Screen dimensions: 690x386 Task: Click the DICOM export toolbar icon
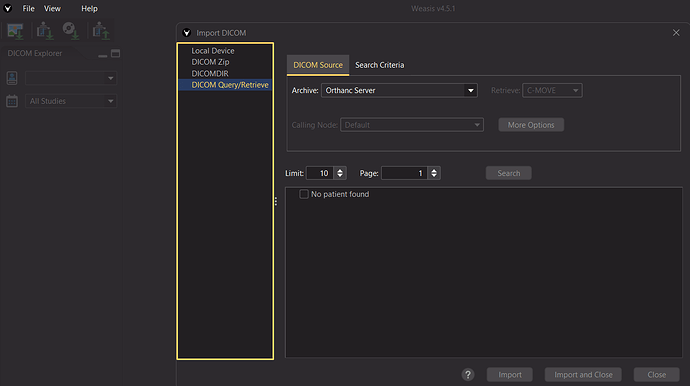tap(101, 31)
